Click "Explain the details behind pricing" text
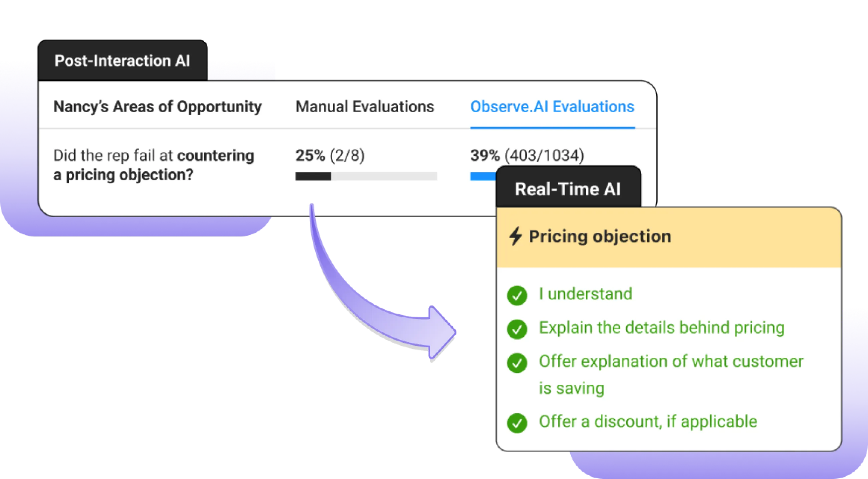The width and height of the screenshot is (868, 479). (x=661, y=328)
